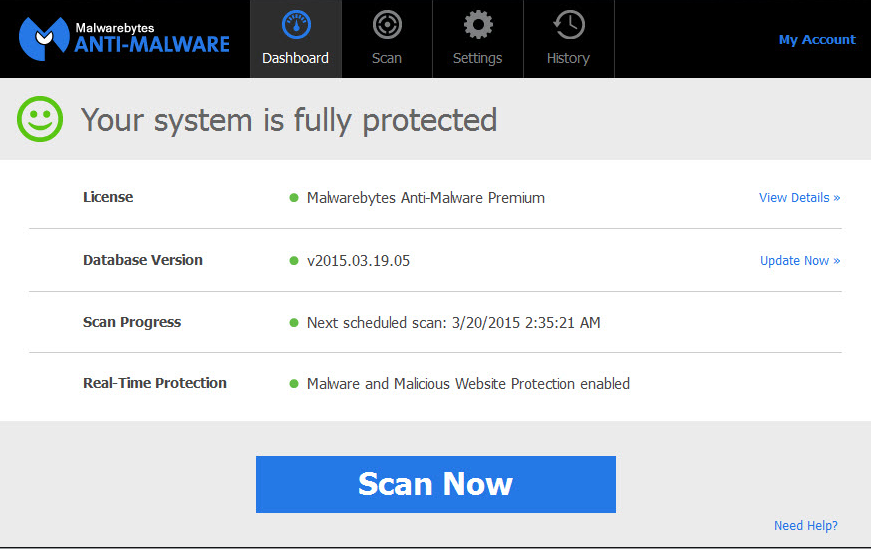The height and width of the screenshot is (549, 871).
Task: Click green dot beside Scan Progress
Action: [x=294, y=323]
